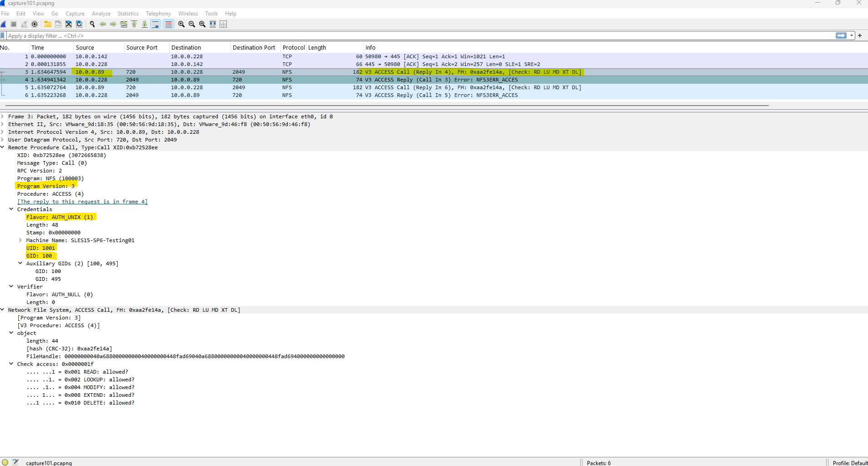
Task: Follow the link to reply frame 4
Action: (82, 202)
